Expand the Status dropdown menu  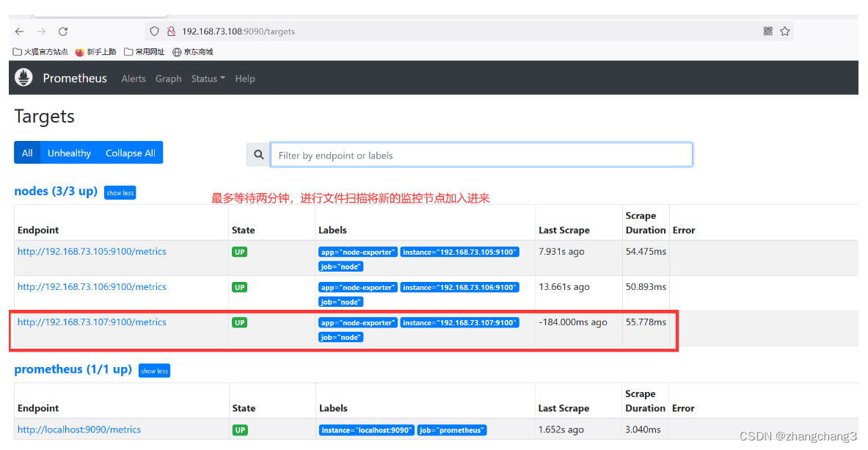point(208,79)
